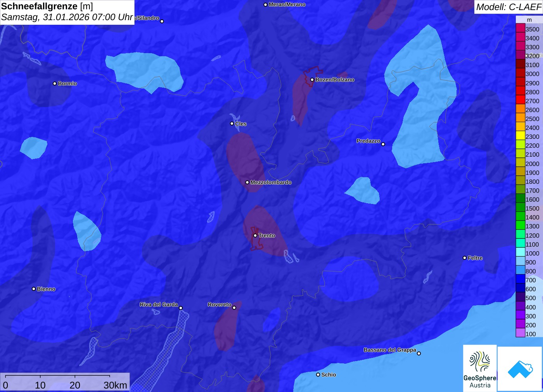Click the legend value 3200
Viewport: 543px width, 392px height.
point(533,56)
